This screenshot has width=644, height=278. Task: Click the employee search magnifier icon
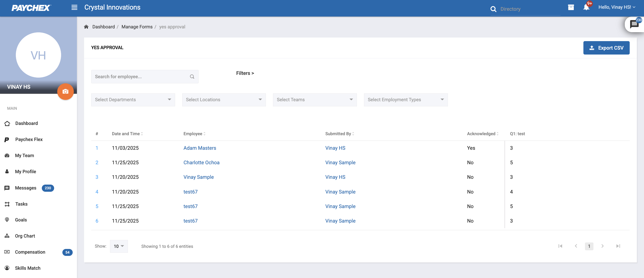[192, 77]
